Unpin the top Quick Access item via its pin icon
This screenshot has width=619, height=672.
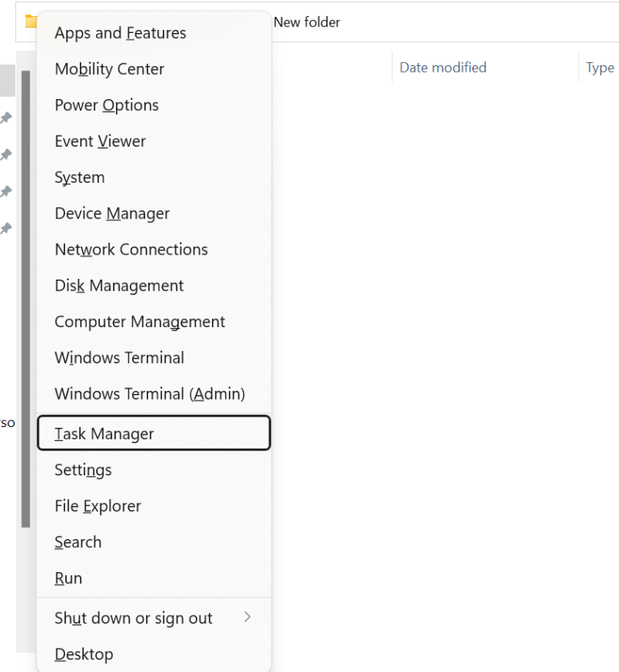click(x=6, y=118)
